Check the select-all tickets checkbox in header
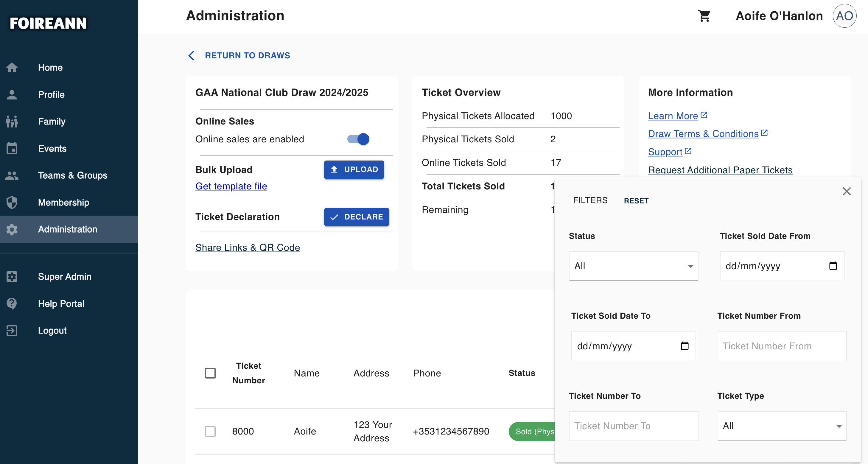The image size is (868, 464). click(210, 373)
